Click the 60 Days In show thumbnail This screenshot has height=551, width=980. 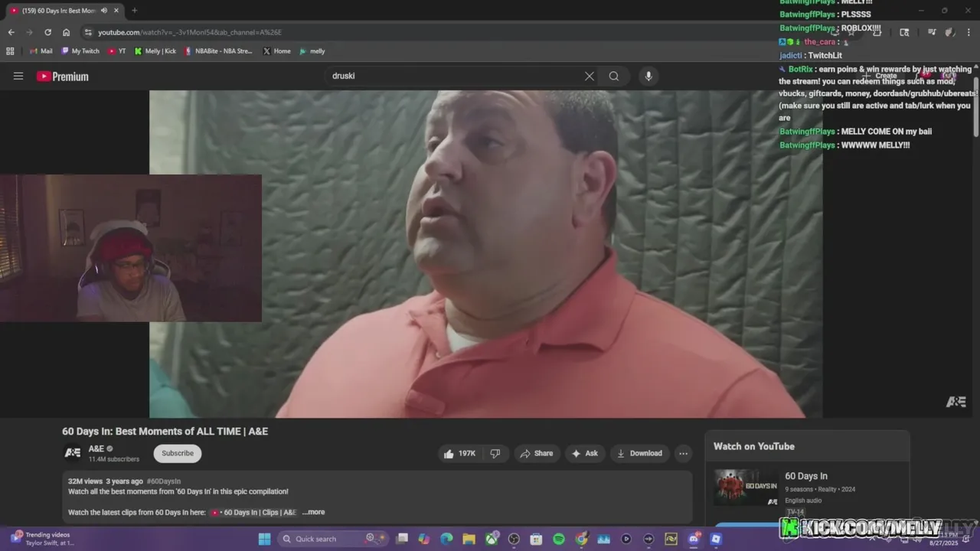tap(746, 487)
